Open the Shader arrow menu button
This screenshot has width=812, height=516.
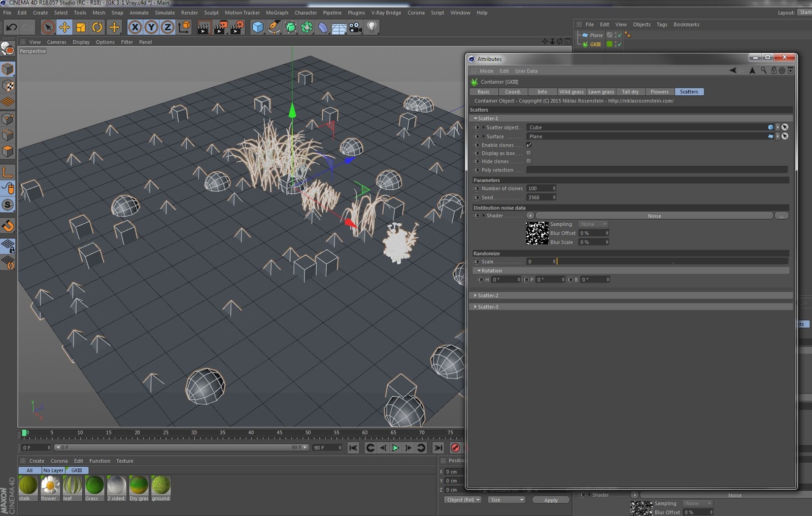(x=530, y=216)
